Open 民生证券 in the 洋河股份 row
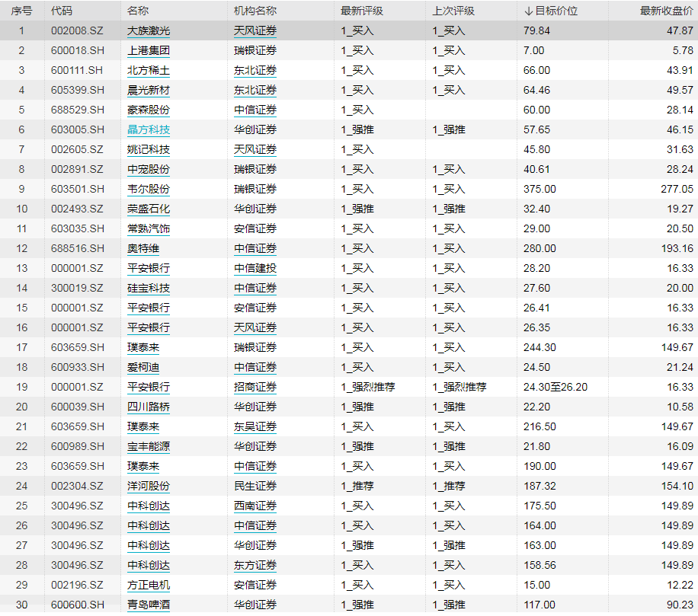Screen dimensions: 698x616 click(255, 486)
